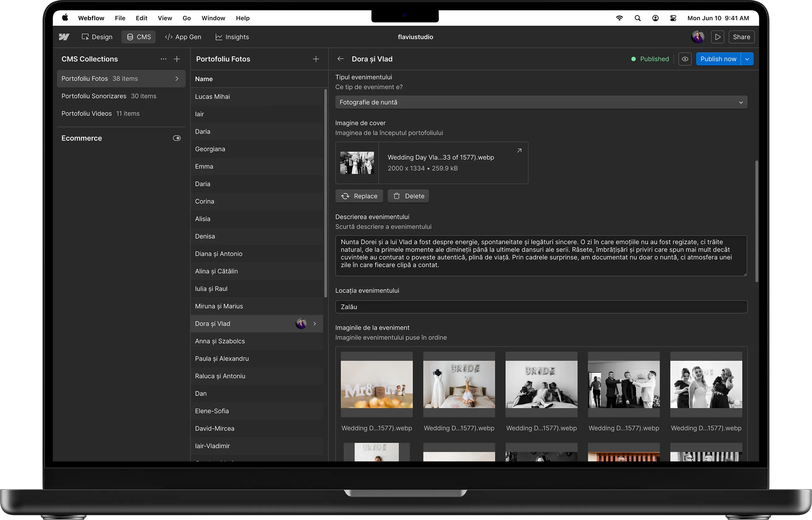Click the user avatar next to Share
Viewport: 812px width, 520px height.
click(698, 37)
